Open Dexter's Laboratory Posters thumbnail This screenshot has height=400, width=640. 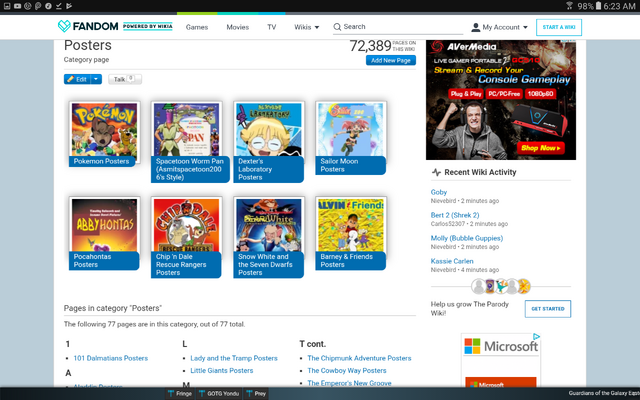[x=269, y=141]
